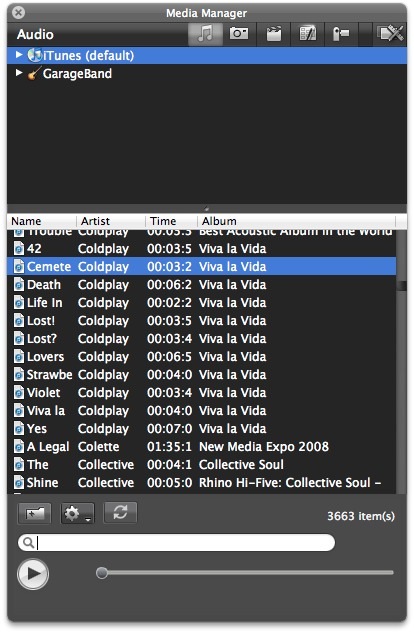414x633 pixels.
Task: Select the A Legal track by Colette
Action: (201, 446)
